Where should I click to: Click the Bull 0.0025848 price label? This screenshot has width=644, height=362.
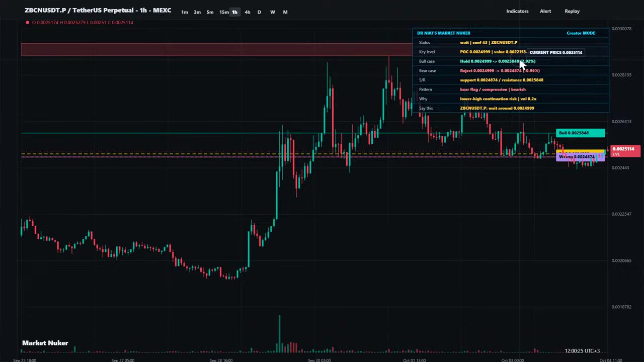click(x=581, y=133)
